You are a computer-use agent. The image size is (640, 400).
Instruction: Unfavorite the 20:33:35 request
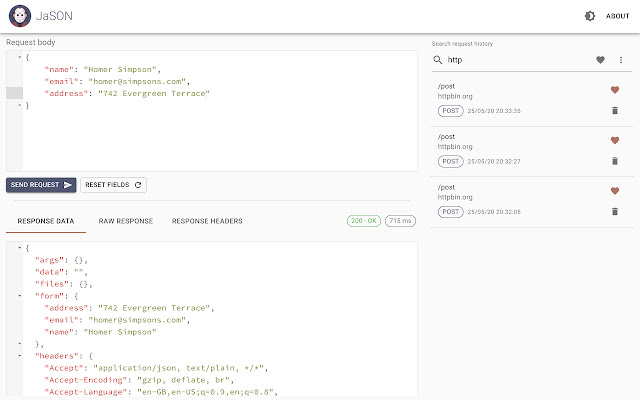coord(615,90)
